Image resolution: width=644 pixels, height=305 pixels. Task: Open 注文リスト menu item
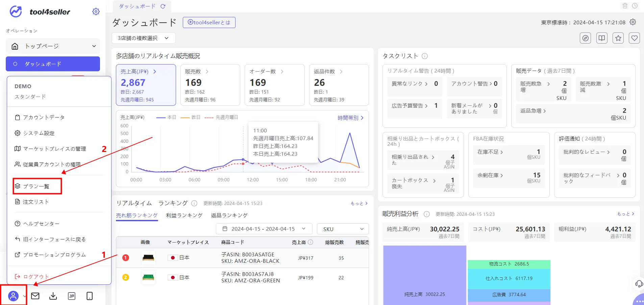coord(32,202)
